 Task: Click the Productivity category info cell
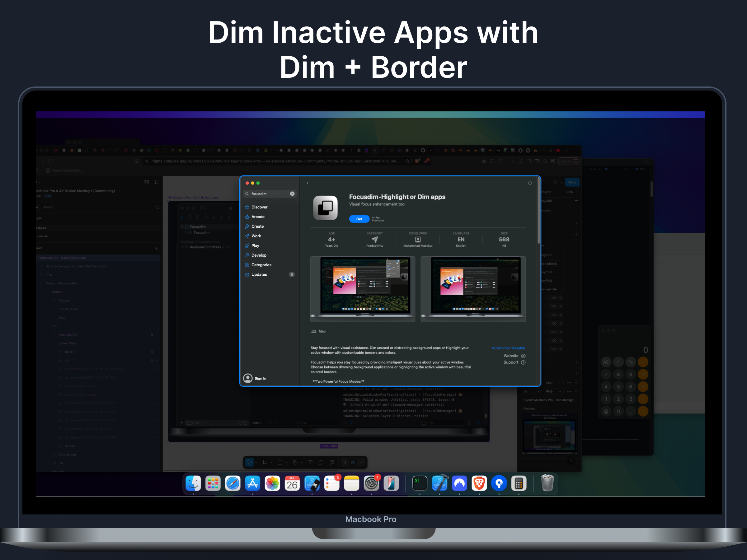click(x=374, y=240)
